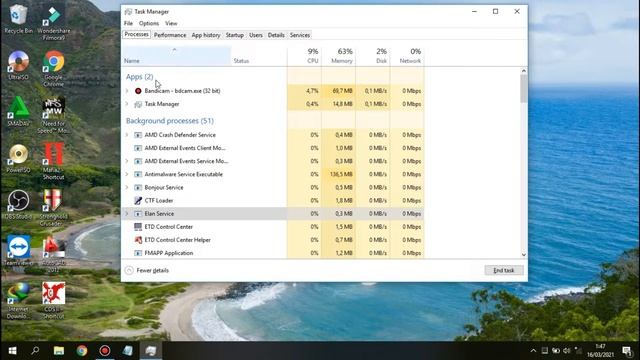Sort by Status column header
This screenshot has width=640, height=360.
tap(259, 56)
